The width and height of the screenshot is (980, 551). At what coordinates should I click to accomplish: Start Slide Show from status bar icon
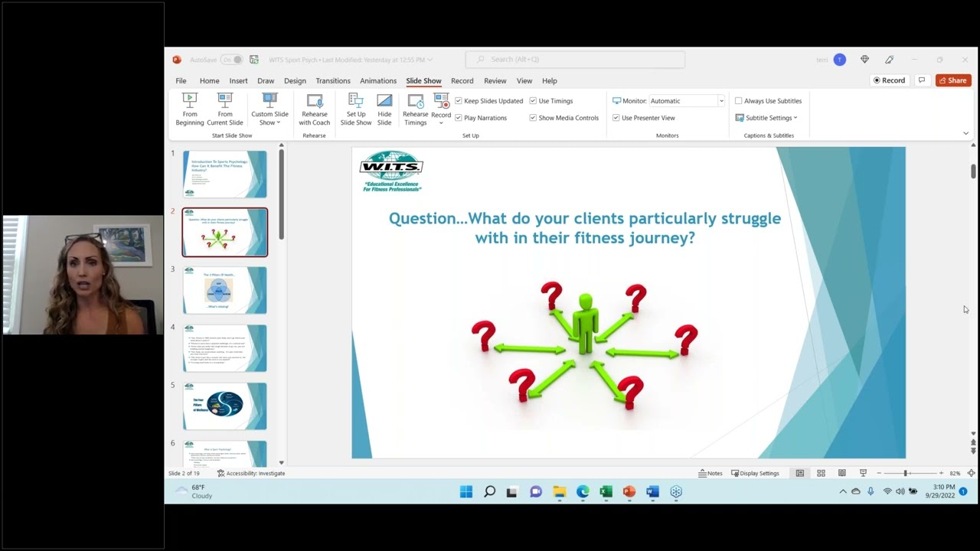[863, 473]
